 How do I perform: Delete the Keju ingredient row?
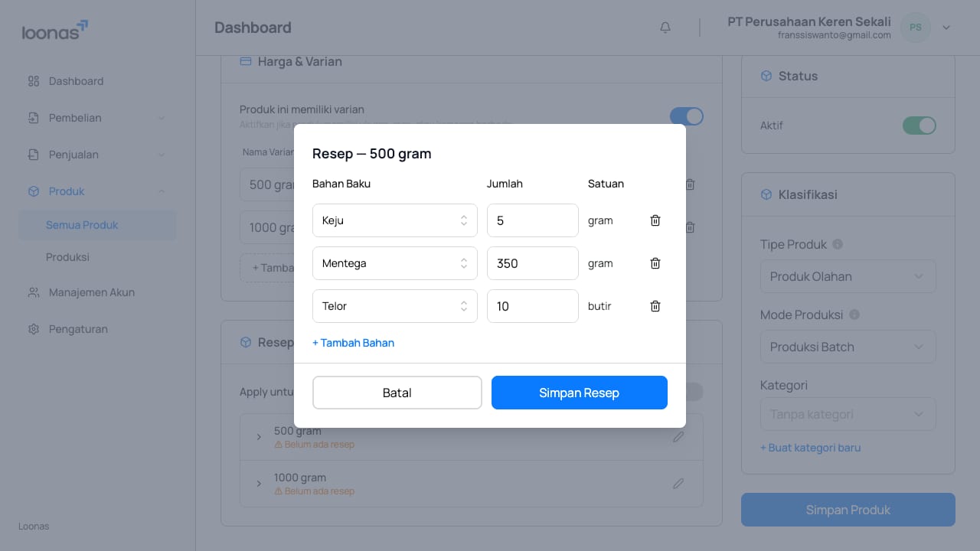pyautogui.click(x=655, y=220)
